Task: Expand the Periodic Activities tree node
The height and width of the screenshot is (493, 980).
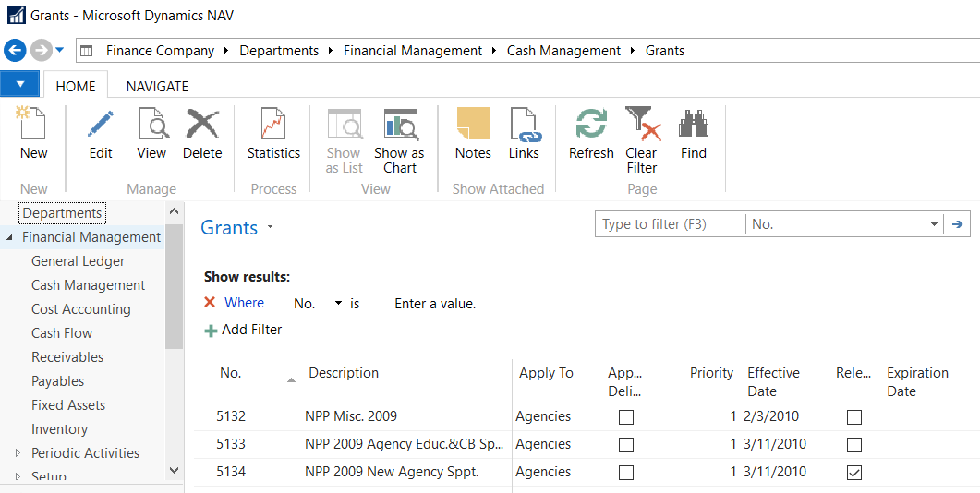Action: click(x=18, y=453)
